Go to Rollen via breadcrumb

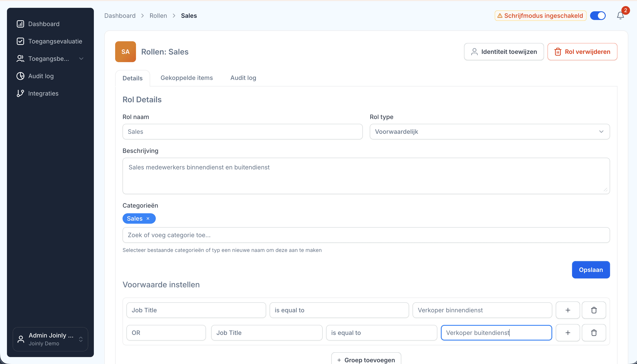tap(158, 16)
